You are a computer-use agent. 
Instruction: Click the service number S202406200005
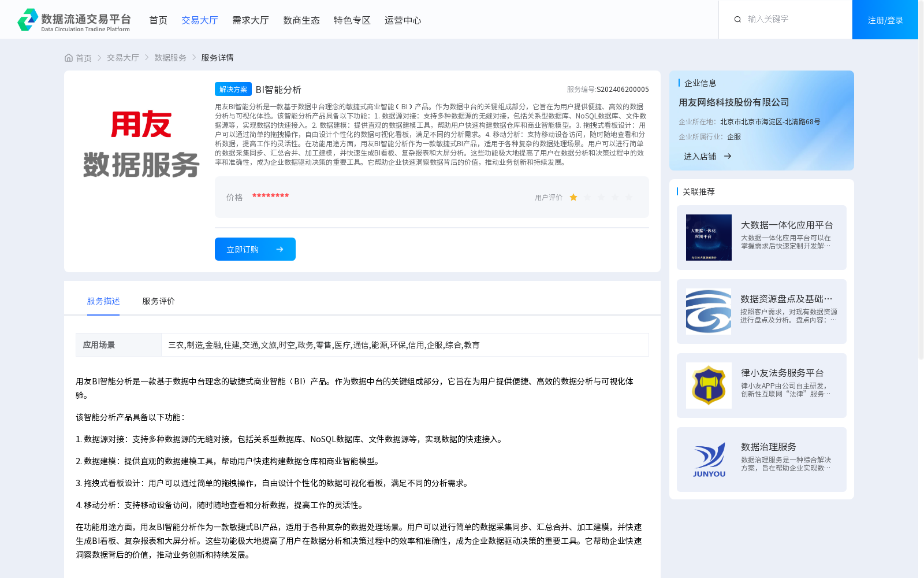pos(623,90)
